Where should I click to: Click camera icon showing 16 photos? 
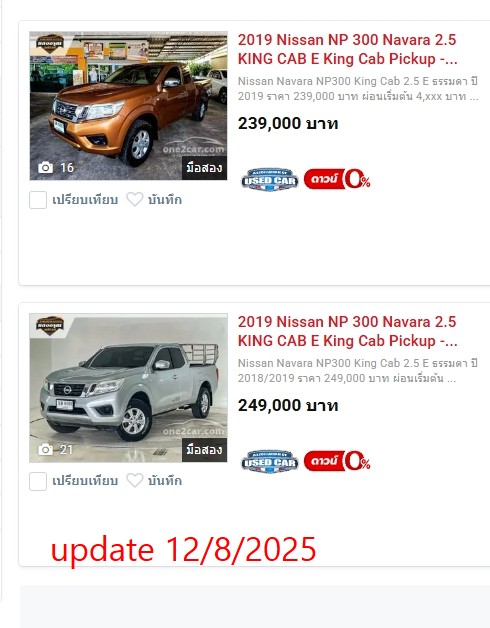45,167
